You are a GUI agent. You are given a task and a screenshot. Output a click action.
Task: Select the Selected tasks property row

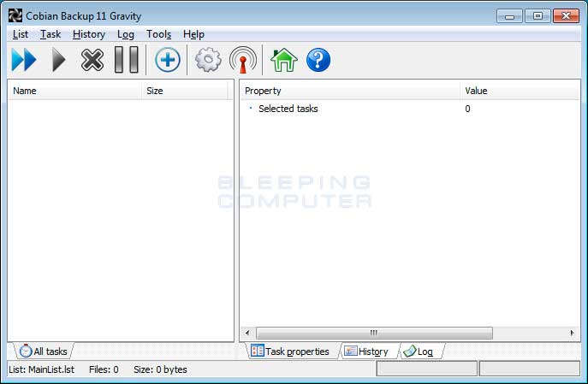coord(410,109)
